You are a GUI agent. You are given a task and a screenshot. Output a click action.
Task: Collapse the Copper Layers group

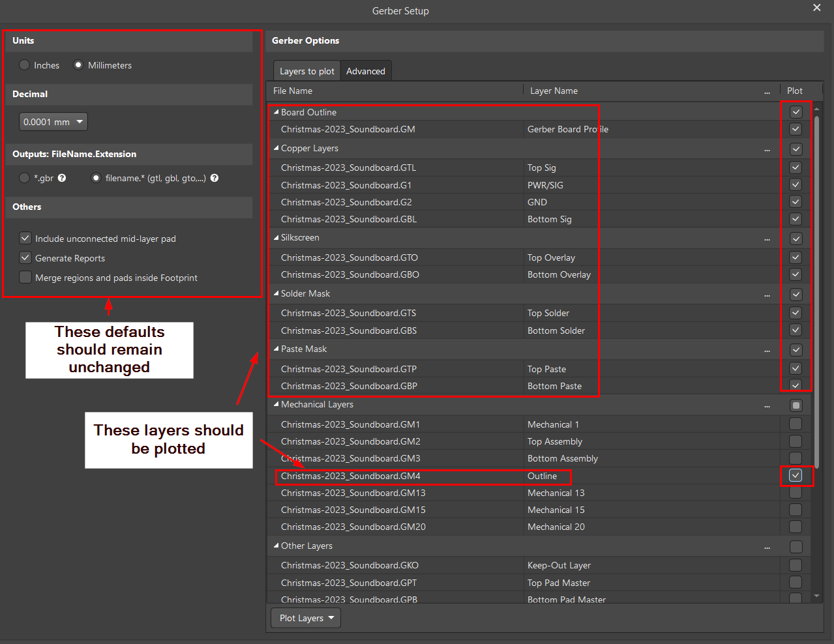click(x=276, y=148)
